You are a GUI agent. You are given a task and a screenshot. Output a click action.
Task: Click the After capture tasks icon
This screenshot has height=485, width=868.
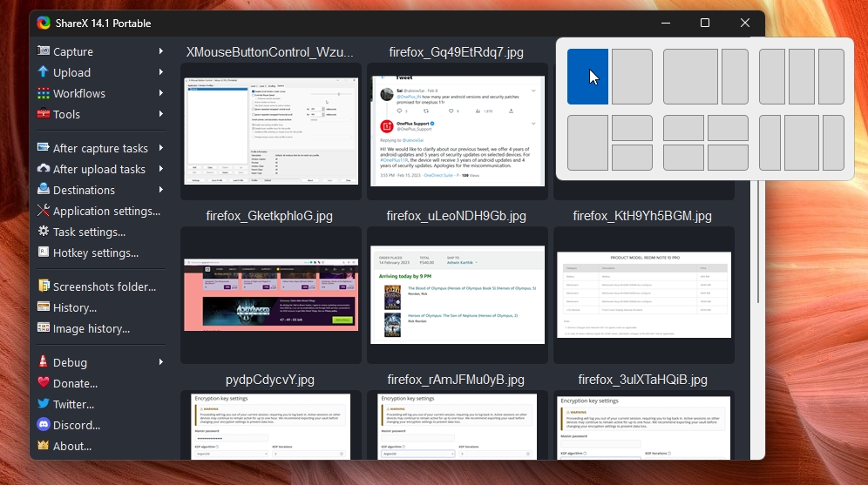pyautogui.click(x=44, y=148)
